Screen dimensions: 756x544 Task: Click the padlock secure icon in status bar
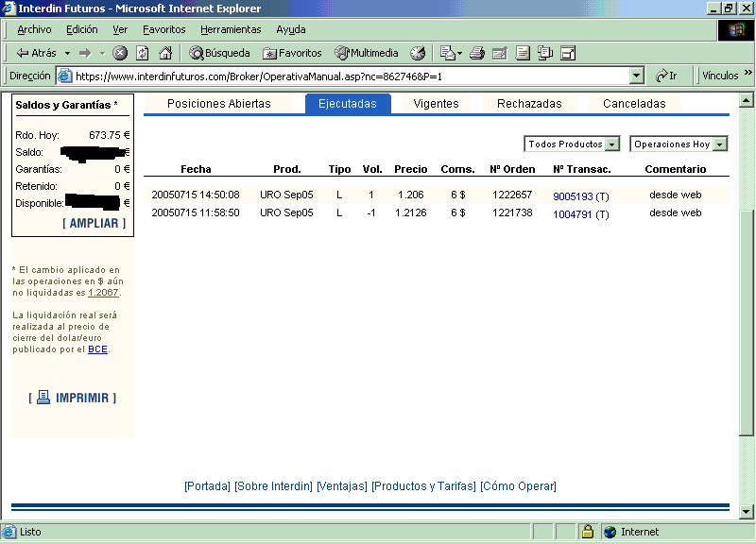[x=587, y=532]
